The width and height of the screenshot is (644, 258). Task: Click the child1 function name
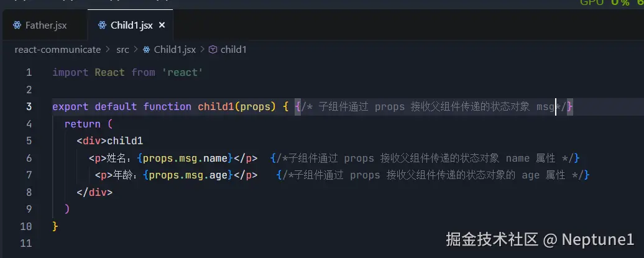(216, 107)
